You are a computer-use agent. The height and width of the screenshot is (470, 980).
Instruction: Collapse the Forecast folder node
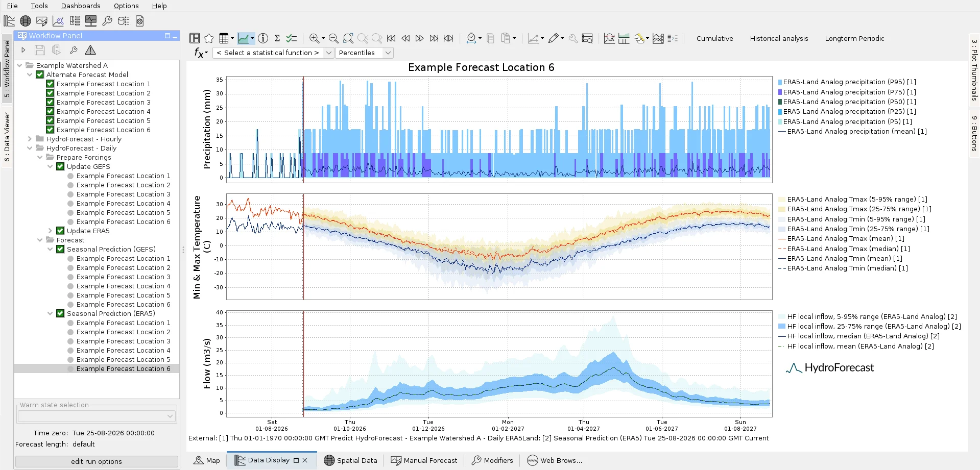40,240
